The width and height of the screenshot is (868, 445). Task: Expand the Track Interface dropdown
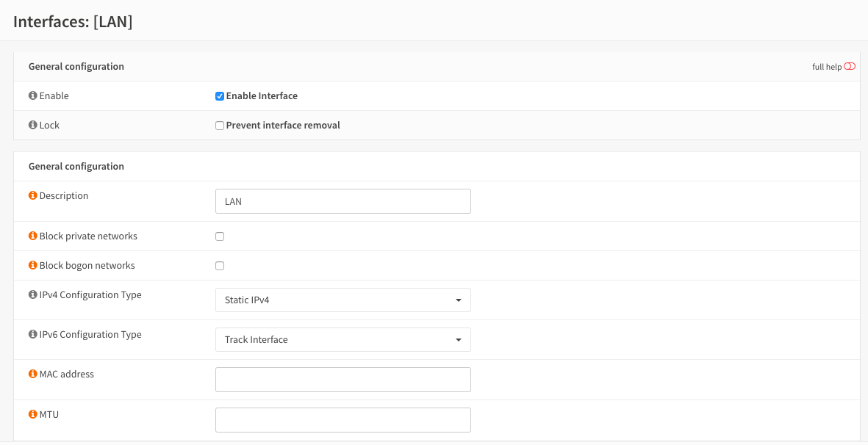(x=342, y=340)
